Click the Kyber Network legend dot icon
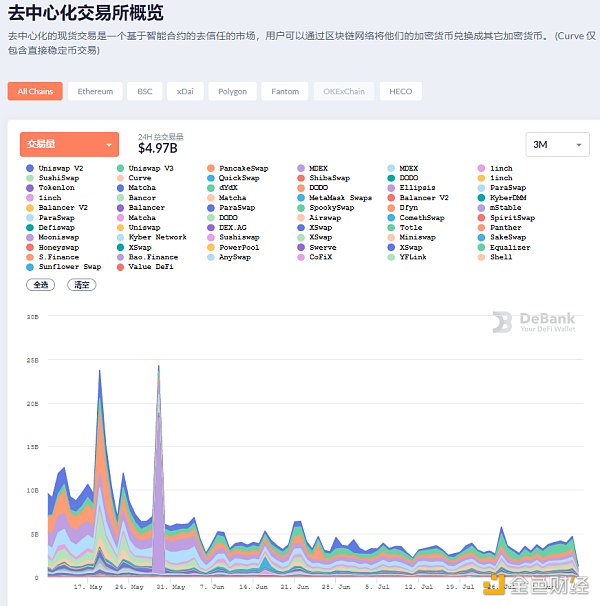Viewport: 600px width, 606px height. click(121, 237)
